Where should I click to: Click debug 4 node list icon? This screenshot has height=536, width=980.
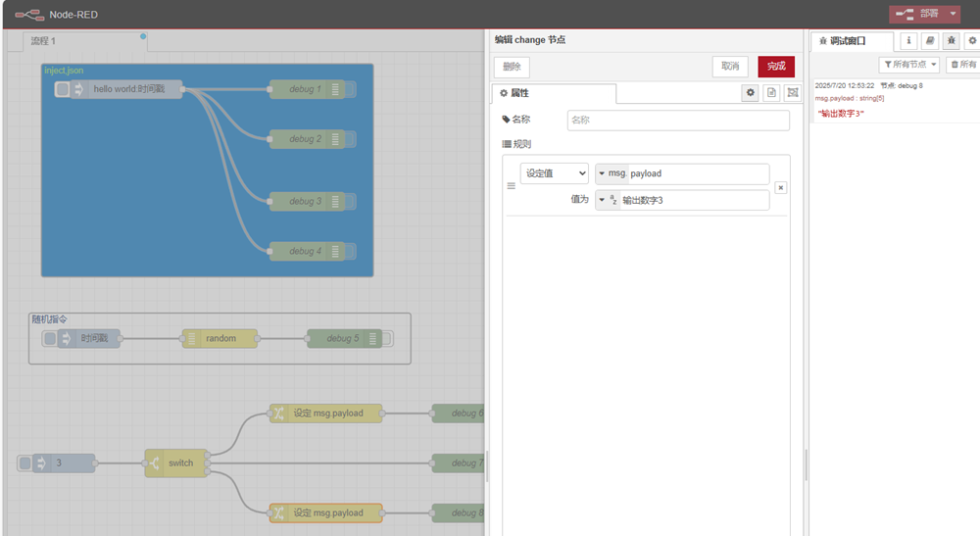335,252
